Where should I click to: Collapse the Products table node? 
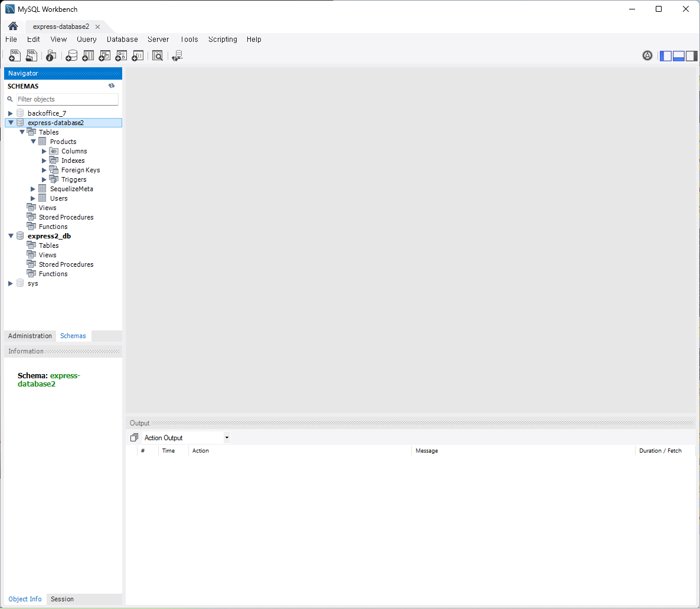(x=33, y=142)
